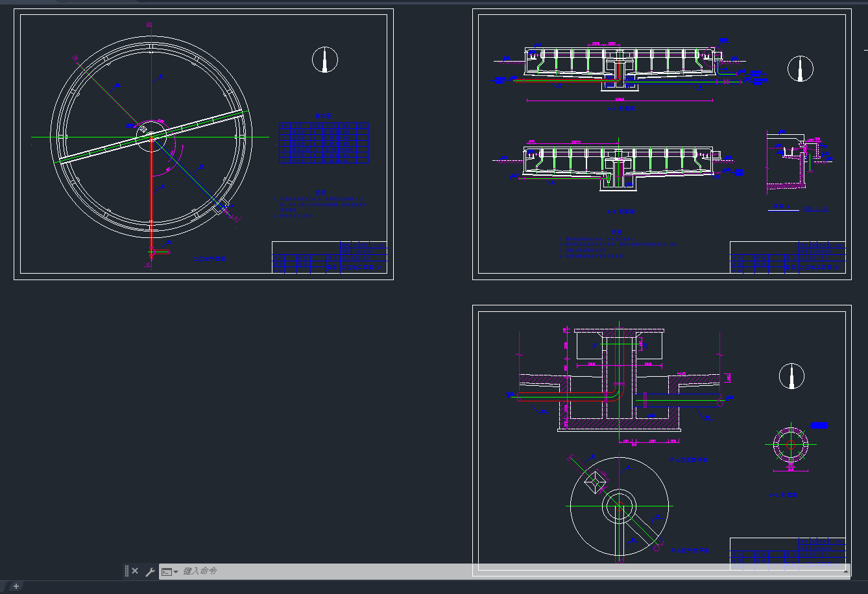Select north arrow in the center detail sheet
This screenshot has width=868, height=594.
(791, 376)
